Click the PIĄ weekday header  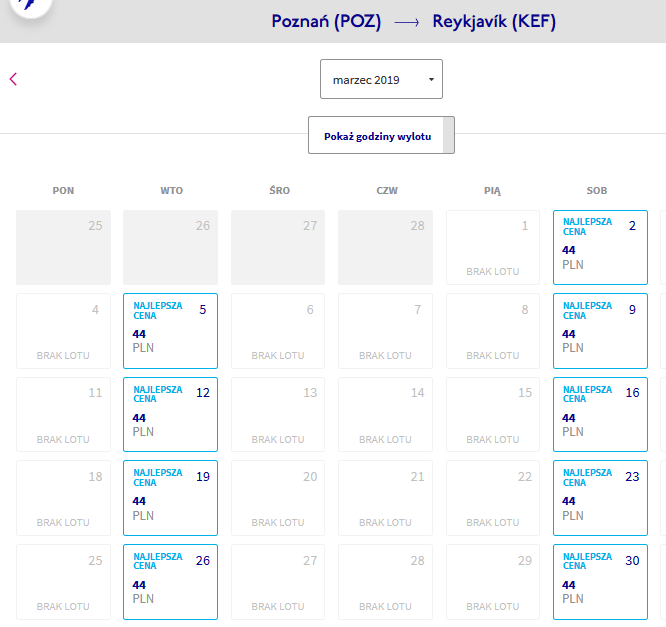click(x=492, y=191)
